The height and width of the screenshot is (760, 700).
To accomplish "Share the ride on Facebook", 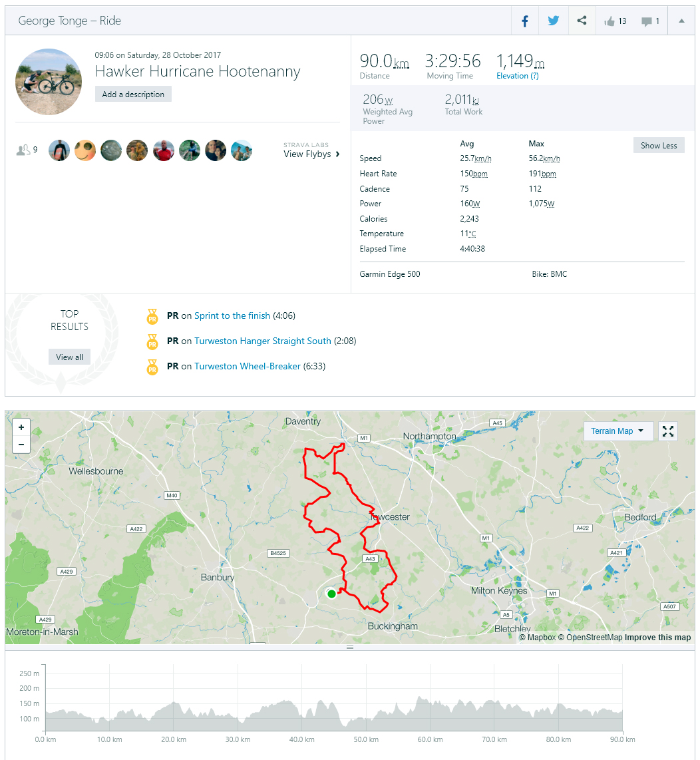I will [x=525, y=21].
